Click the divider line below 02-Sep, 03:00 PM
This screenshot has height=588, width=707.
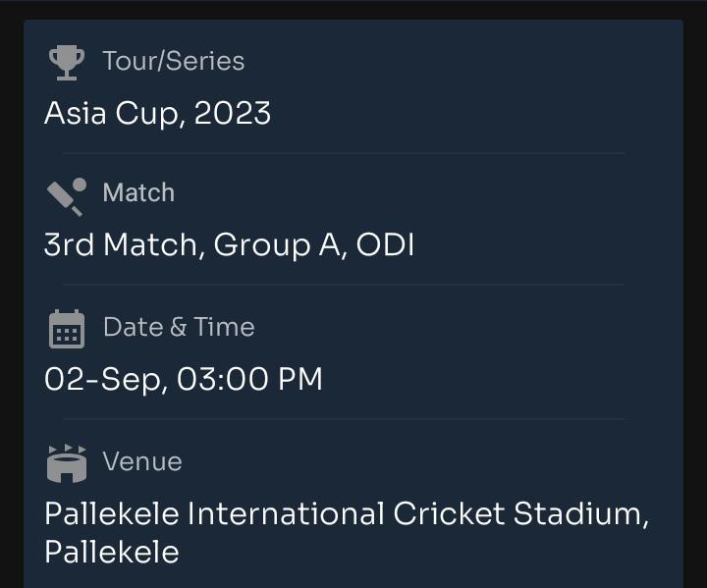point(344,419)
